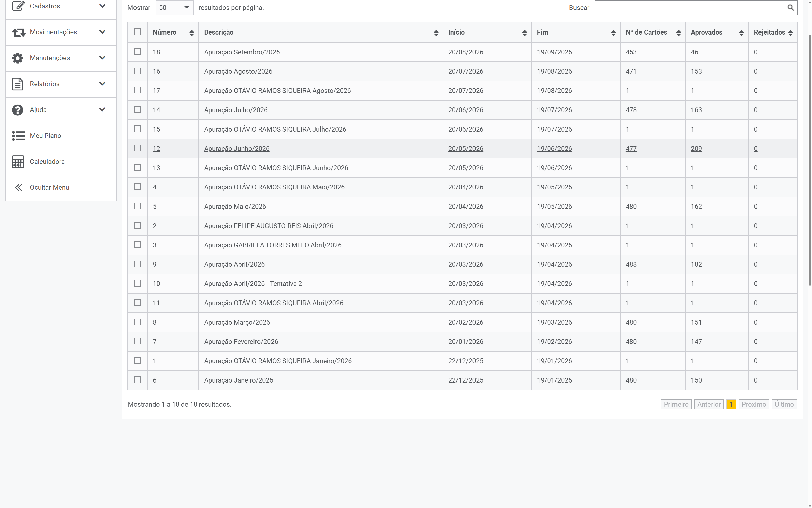This screenshot has height=508, width=812.
Task: Click the Cadastros edit icon
Action: (18, 6)
